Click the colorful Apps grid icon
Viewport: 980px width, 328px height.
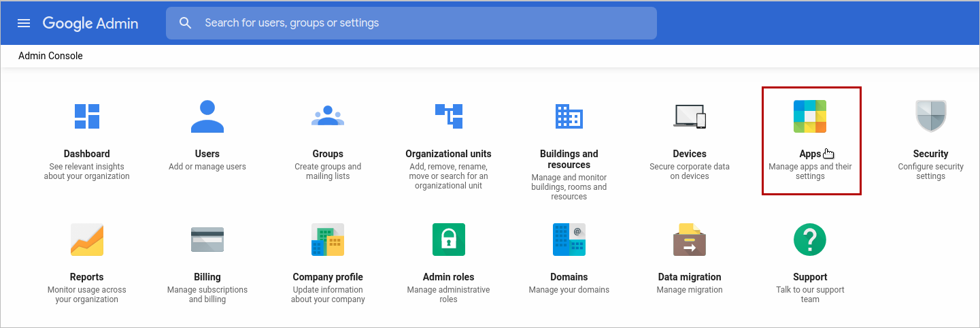click(x=810, y=116)
